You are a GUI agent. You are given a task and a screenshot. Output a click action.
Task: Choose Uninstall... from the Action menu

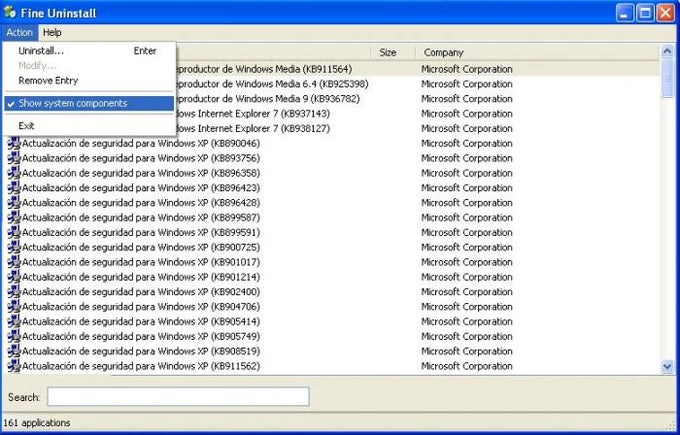coord(89,51)
